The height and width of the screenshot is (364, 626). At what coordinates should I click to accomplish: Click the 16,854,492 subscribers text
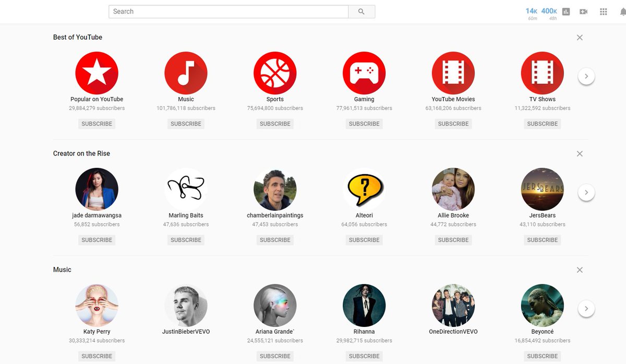543,341
